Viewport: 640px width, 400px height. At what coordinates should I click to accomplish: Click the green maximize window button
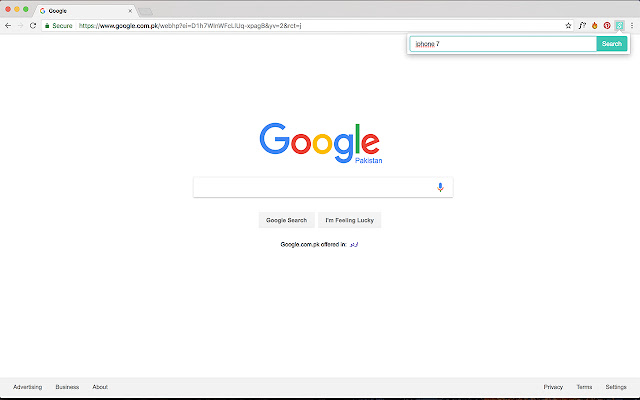click(x=26, y=9)
